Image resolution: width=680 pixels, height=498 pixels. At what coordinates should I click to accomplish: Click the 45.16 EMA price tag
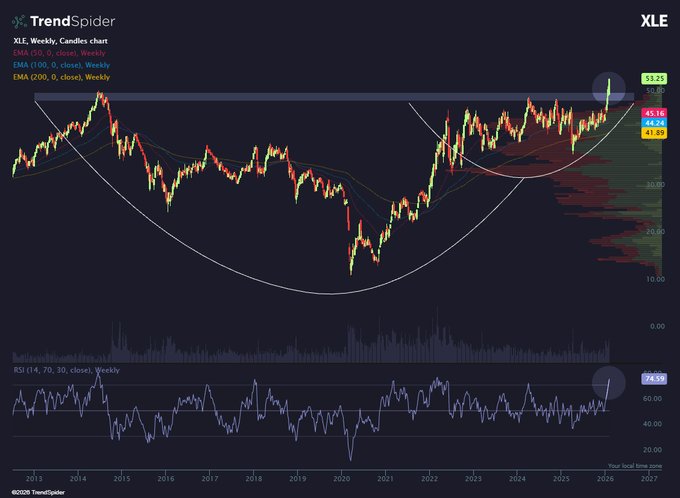[x=654, y=113]
